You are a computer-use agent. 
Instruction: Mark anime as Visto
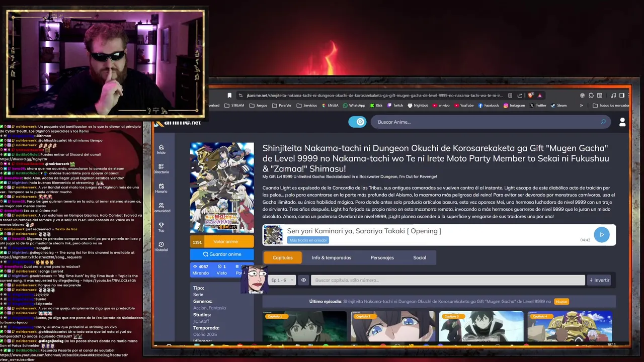point(221,269)
